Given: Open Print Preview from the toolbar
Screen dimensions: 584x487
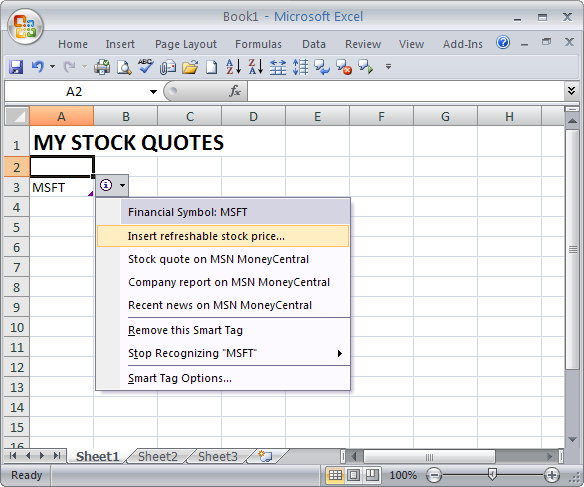Looking at the screenshot, I should coord(124,67).
